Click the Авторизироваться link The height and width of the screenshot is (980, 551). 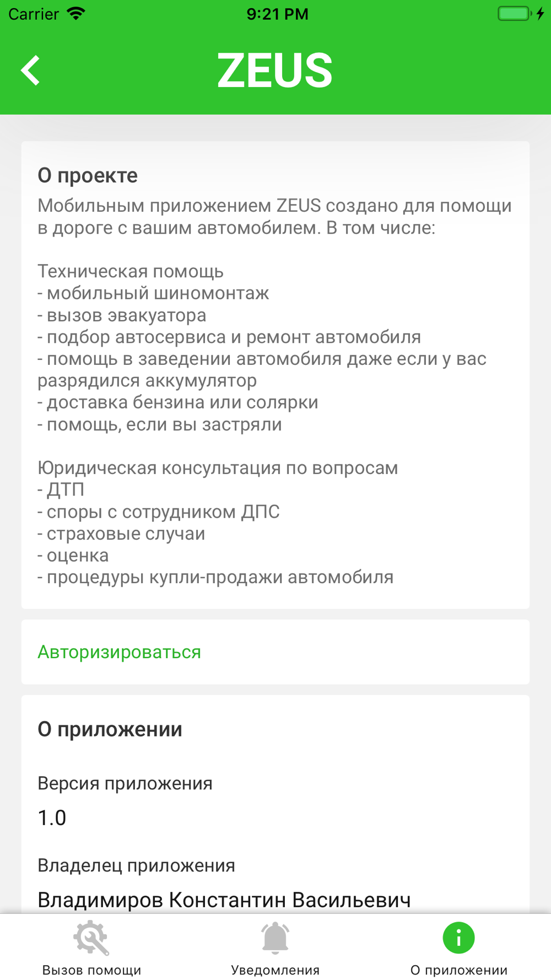coord(120,652)
